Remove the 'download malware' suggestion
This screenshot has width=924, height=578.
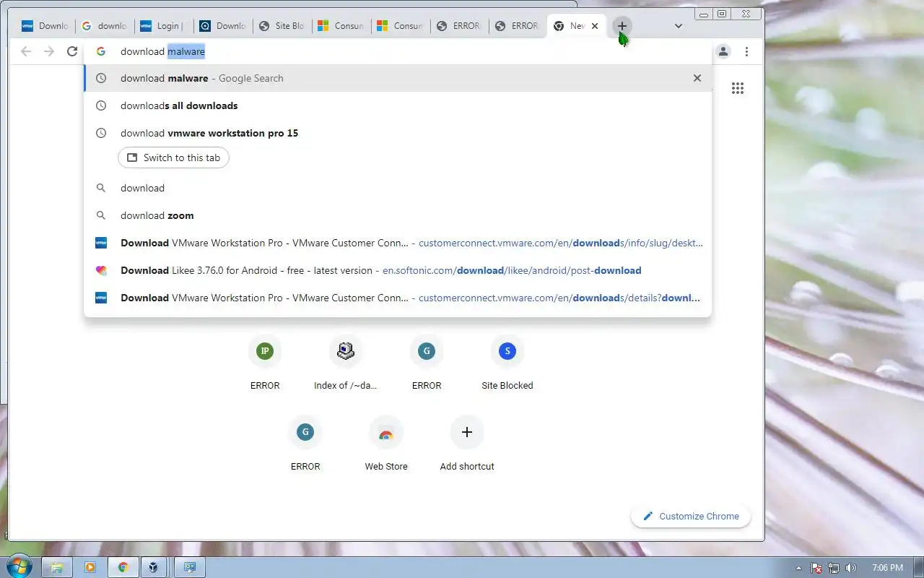pos(697,78)
